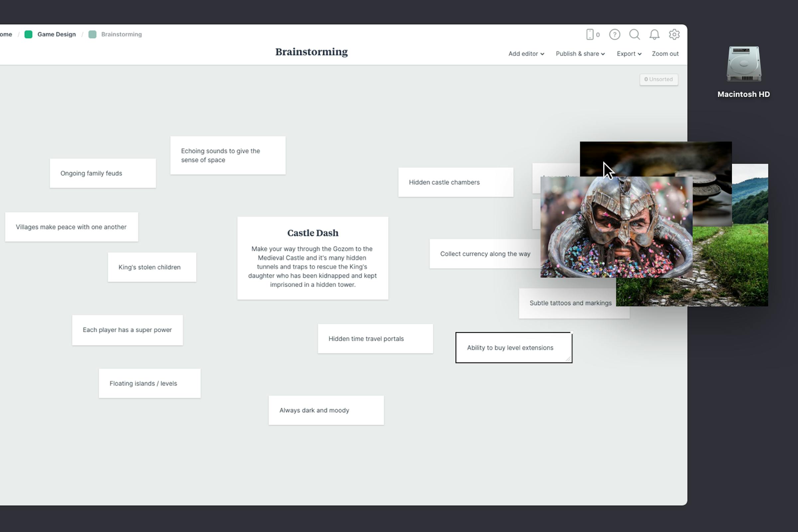This screenshot has height=532, width=798.
Task: Open the settings gear icon
Action: click(x=675, y=34)
